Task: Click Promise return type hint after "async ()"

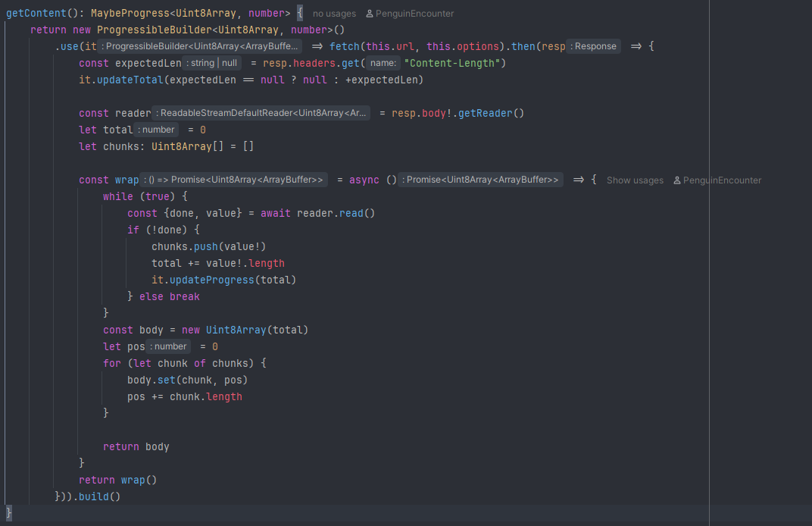Action: pyautogui.click(x=481, y=180)
